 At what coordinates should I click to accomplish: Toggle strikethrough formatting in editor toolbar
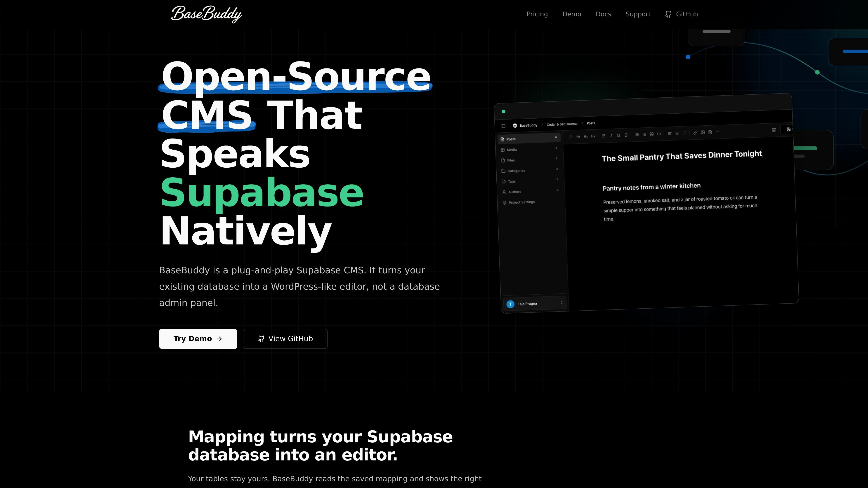pos(626,135)
